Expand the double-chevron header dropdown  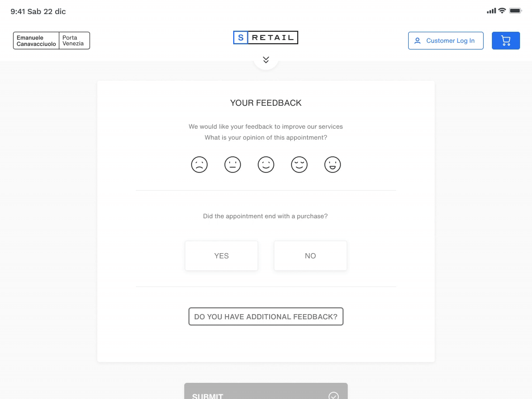pos(266,60)
